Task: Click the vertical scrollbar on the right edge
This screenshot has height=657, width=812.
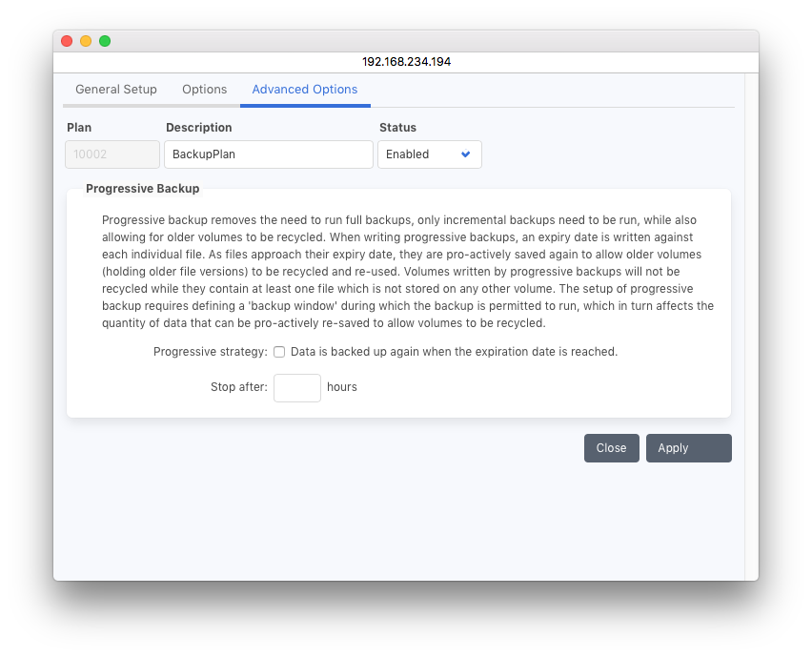Action: pos(751,324)
